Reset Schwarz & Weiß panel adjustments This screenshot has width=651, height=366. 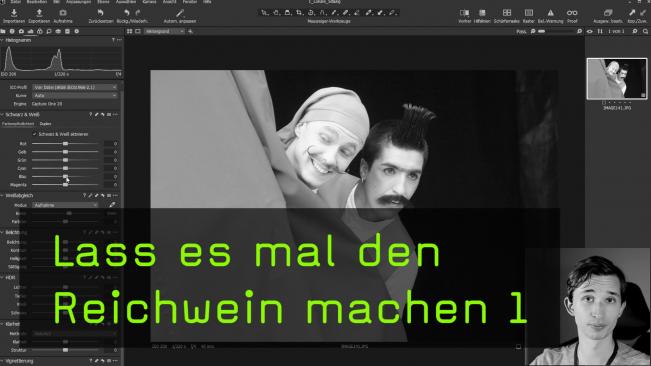tap(103, 115)
